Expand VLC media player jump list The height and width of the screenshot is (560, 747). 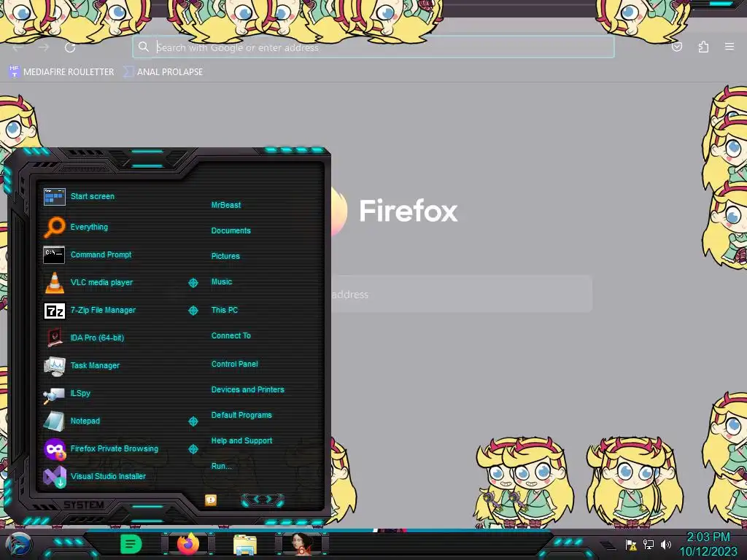(193, 283)
